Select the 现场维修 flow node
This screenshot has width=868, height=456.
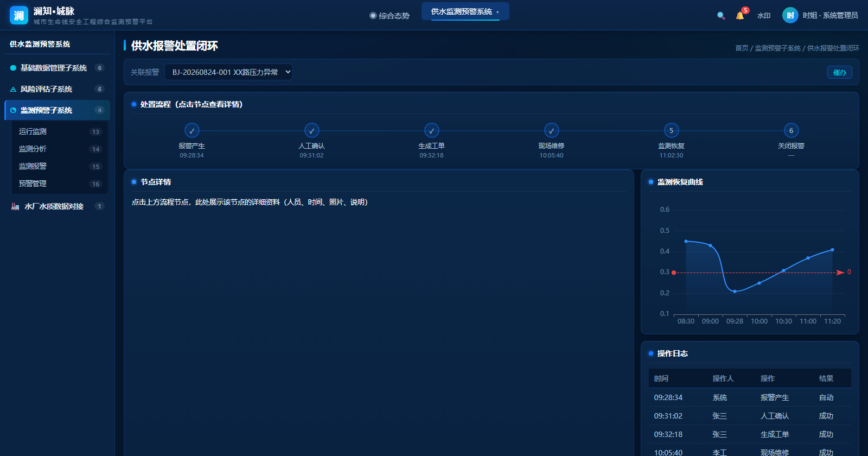552,130
